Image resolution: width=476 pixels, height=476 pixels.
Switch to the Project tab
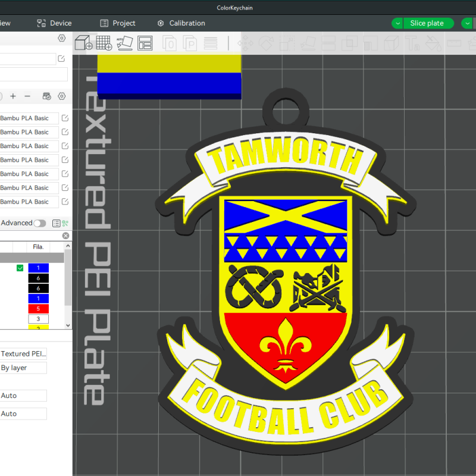(x=118, y=23)
